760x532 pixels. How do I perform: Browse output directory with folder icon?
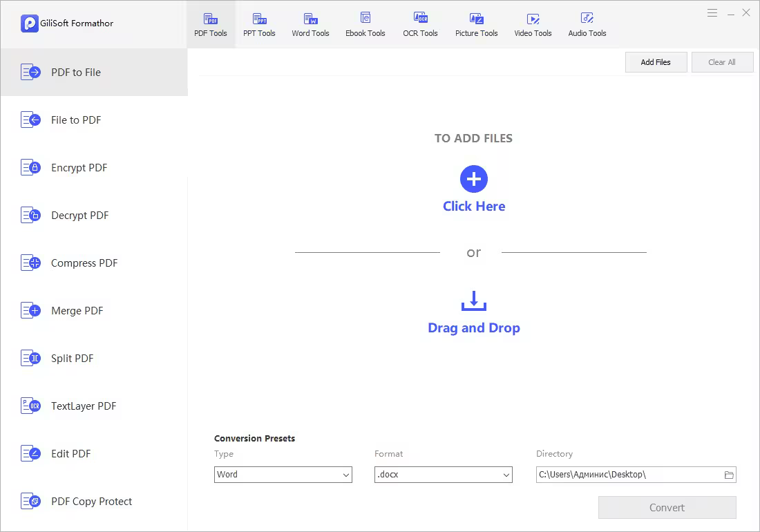tap(729, 475)
